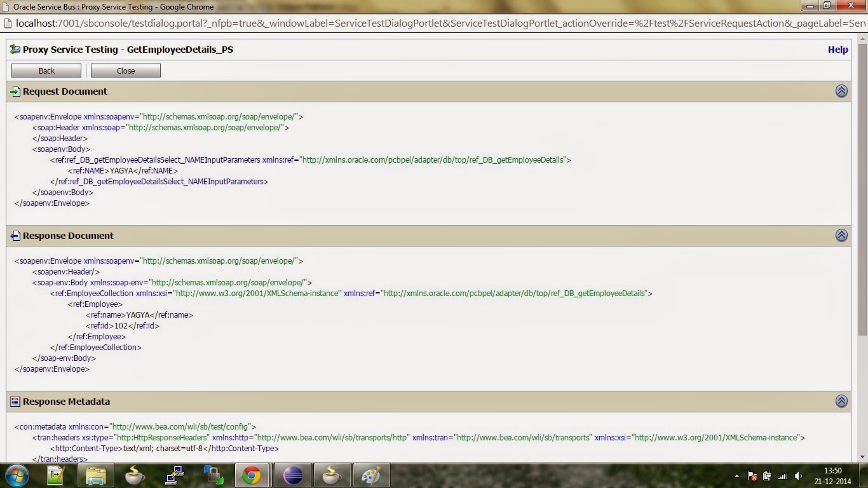This screenshot has height=488, width=868.
Task: Click the Chrome icon in the title bar
Action: tap(6, 6)
